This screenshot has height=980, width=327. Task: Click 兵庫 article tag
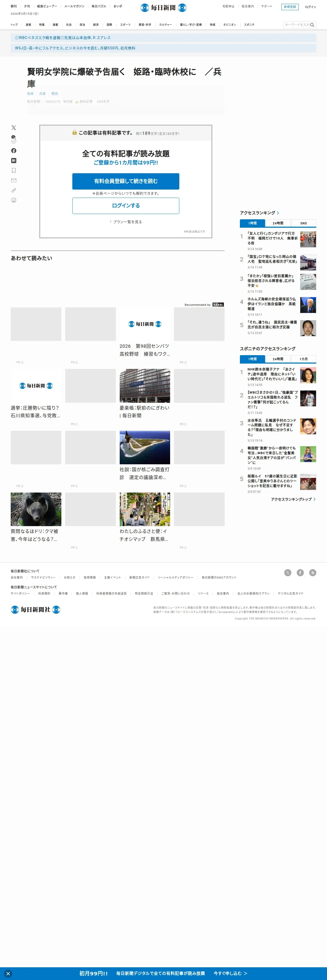coord(42,94)
